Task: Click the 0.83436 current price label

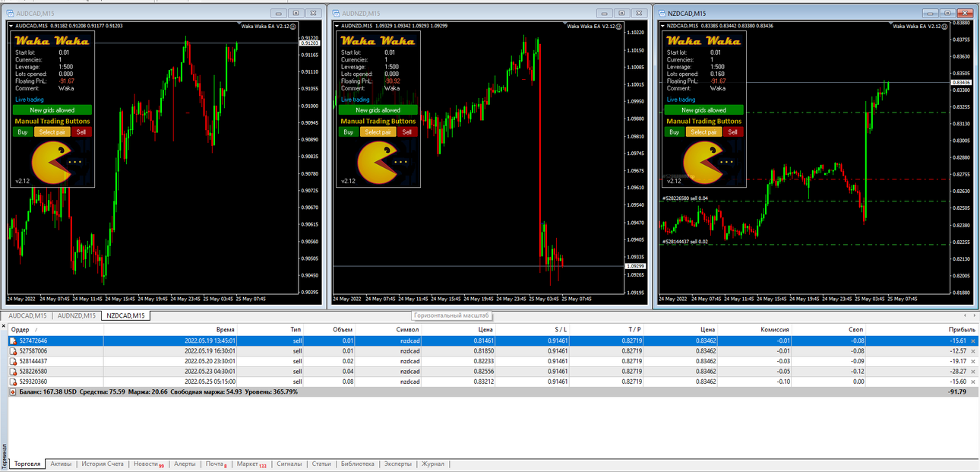Action: point(962,82)
